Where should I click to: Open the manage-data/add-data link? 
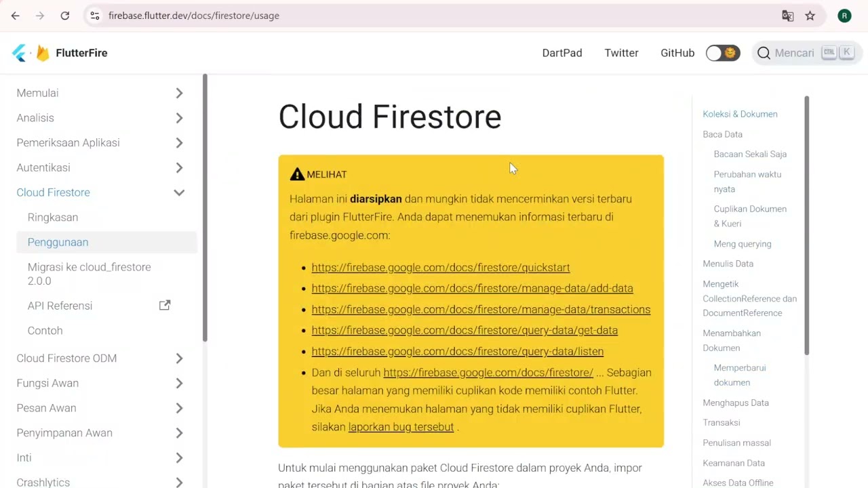click(472, 289)
